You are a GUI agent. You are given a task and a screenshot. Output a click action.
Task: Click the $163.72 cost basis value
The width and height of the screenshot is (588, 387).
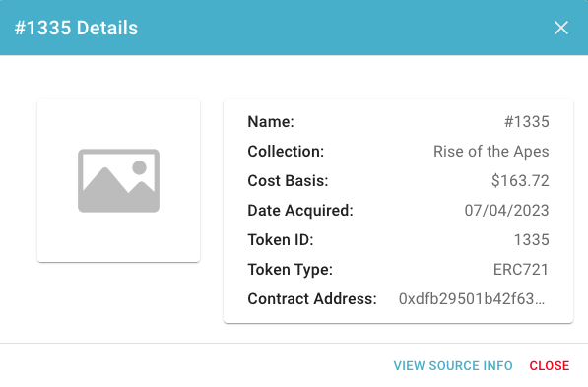pos(520,181)
